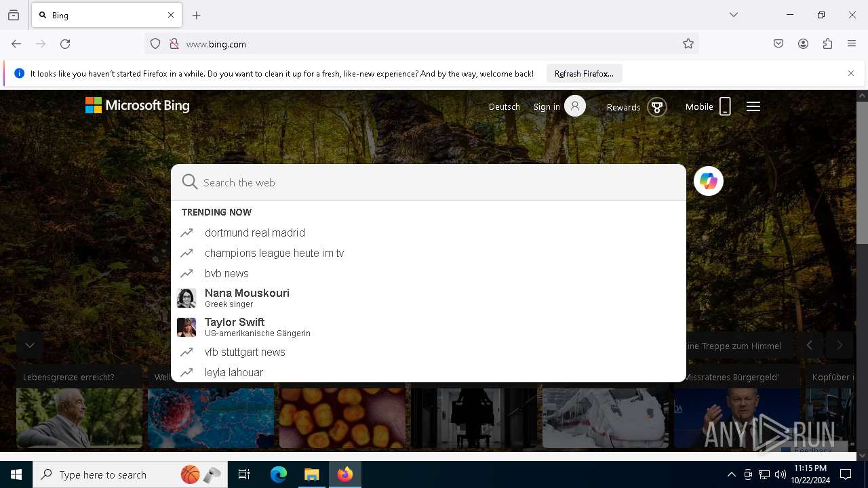Open the Windows Start menu

coord(16,474)
